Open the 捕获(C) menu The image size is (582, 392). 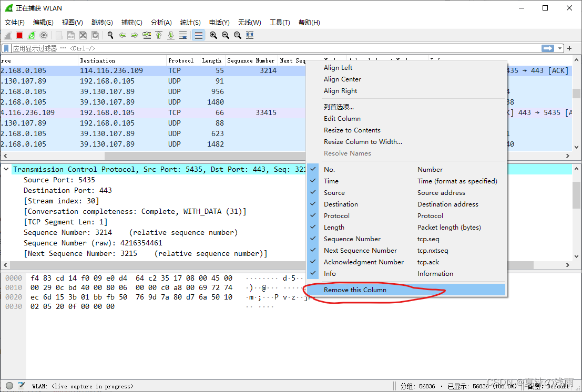132,22
